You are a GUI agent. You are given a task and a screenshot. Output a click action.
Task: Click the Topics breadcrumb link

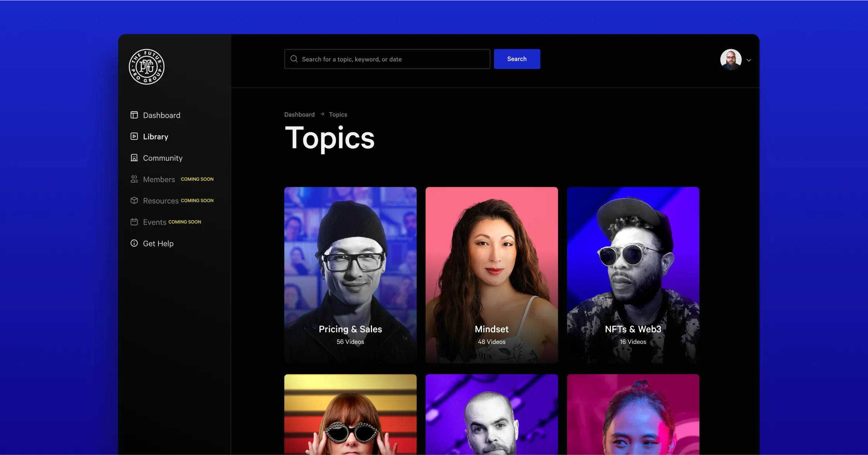point(338,114)
